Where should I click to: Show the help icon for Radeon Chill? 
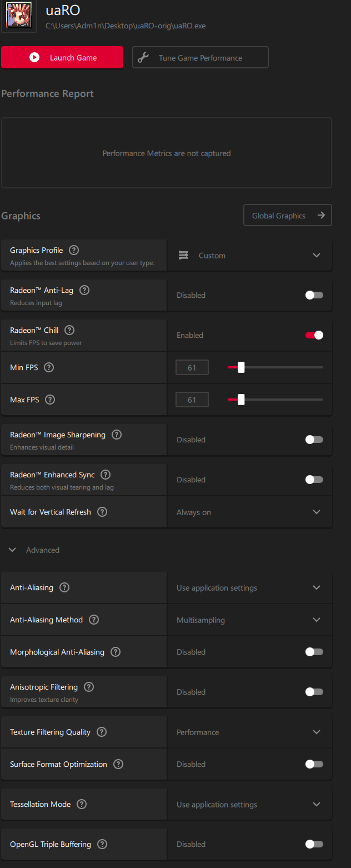click(69, 330)
